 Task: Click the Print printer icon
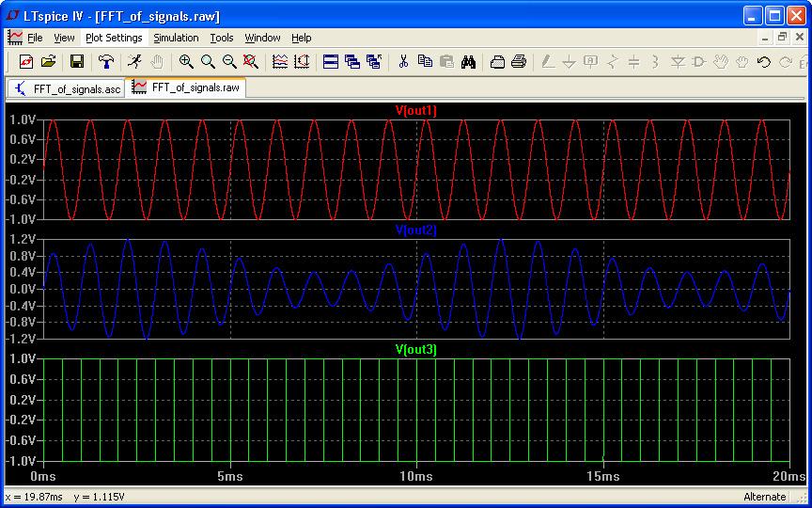pos(519,62)
